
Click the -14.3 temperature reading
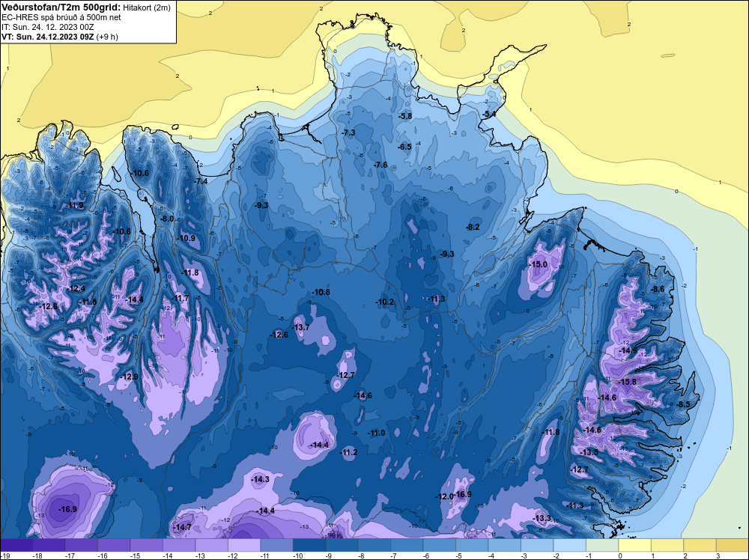point(261,479)
